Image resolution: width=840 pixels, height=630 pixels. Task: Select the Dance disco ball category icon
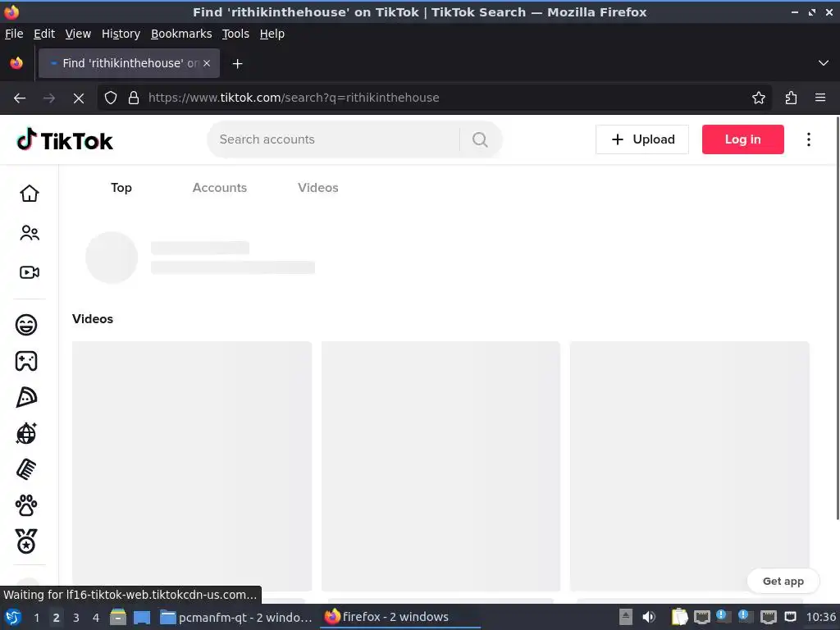tap(26, 433)
